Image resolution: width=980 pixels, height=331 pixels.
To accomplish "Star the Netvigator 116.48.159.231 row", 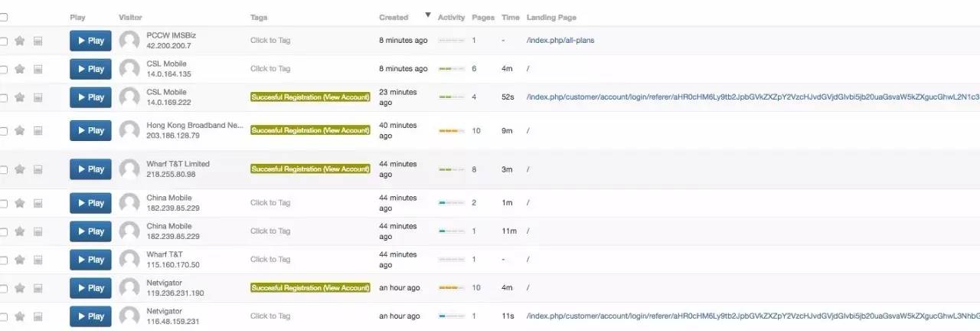I will (x=20, y=316).
